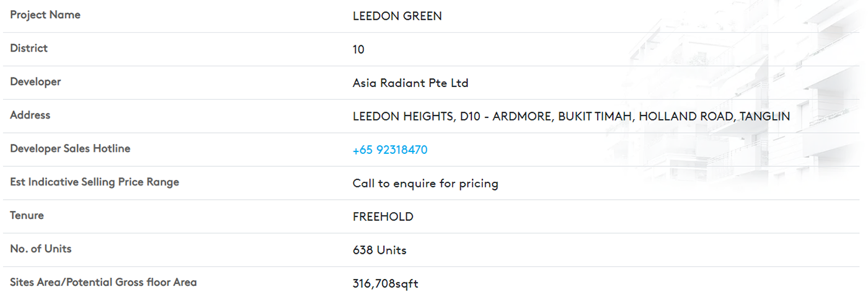The image size is (868, 304).
Task: Click Sites Area/Potential Gross floor Area label
Action: (x=104, y=282)
